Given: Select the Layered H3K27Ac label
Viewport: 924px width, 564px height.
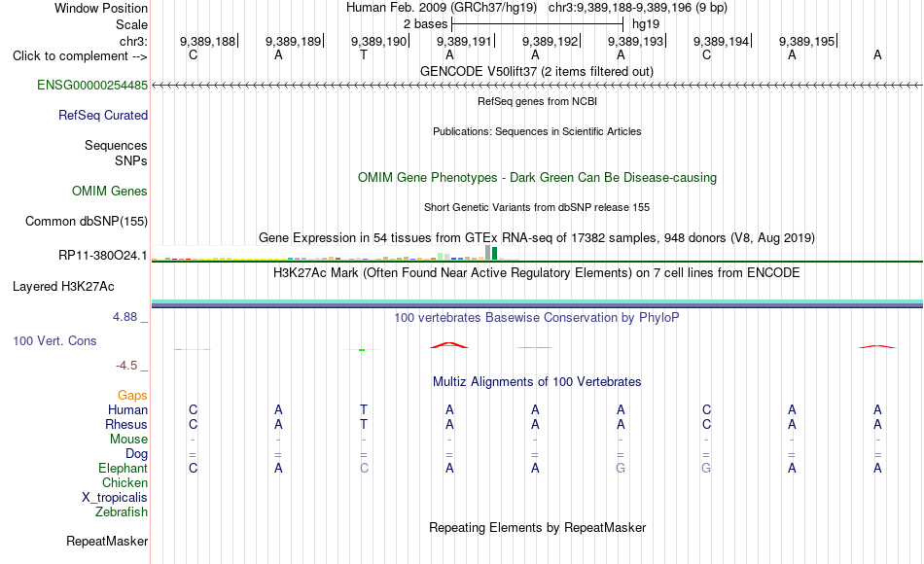Looking at the screenshot, I should [63, 287].
